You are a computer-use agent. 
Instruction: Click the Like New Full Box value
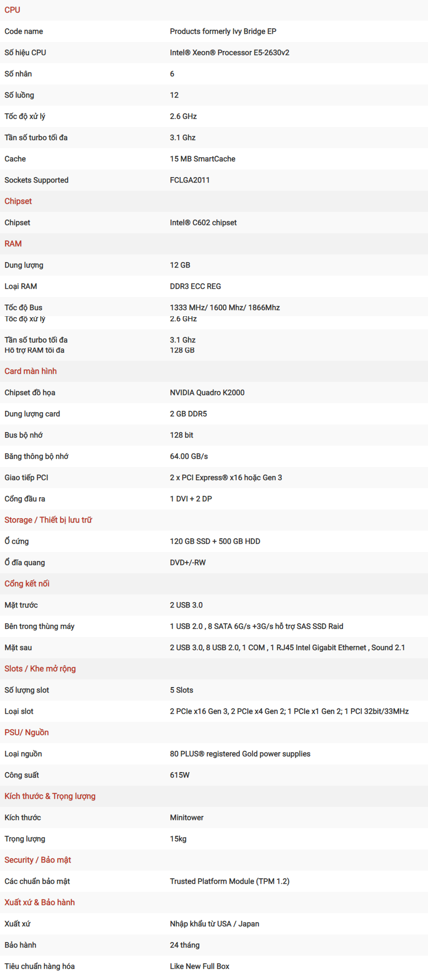coord(199,966)
